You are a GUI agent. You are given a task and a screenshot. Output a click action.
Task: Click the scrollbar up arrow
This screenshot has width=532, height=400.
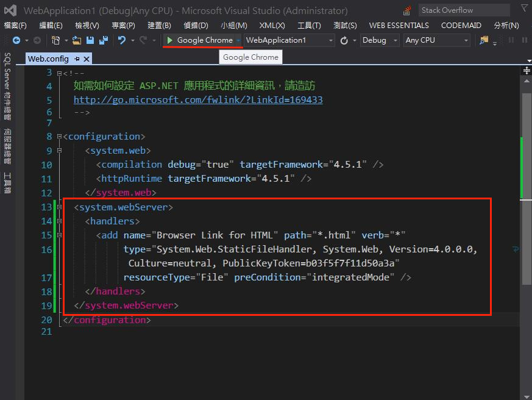coord(527,81)
